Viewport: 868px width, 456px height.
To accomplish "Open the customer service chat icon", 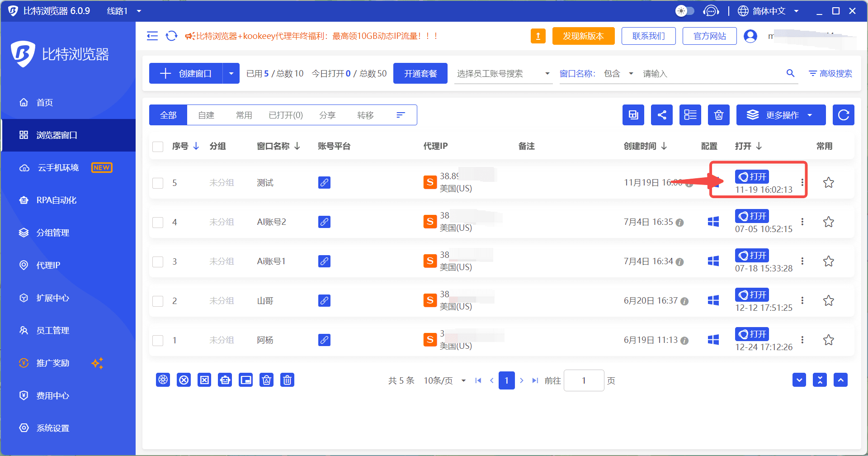I will pyautogui.click(x=711, y=11).
